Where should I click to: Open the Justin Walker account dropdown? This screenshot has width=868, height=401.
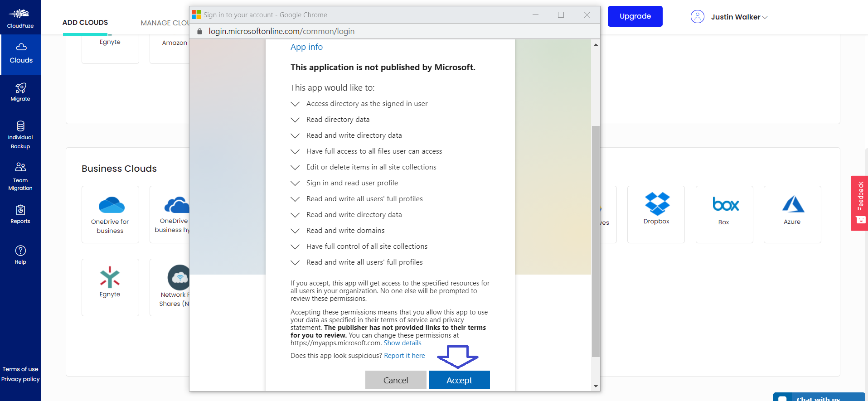click(739, 17)
